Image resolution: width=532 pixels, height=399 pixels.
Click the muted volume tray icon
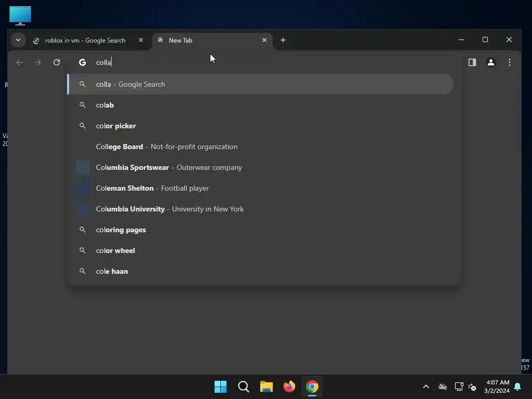(x=472, y=387)
